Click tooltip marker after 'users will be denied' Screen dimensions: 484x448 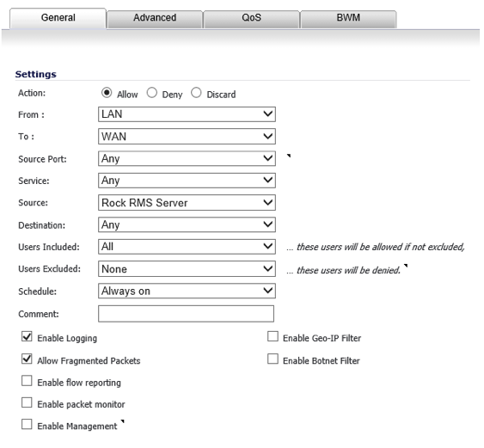(406, 267)
